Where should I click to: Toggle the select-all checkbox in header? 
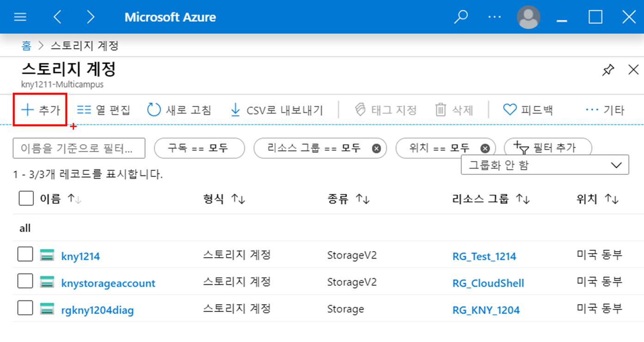[26, 199]
